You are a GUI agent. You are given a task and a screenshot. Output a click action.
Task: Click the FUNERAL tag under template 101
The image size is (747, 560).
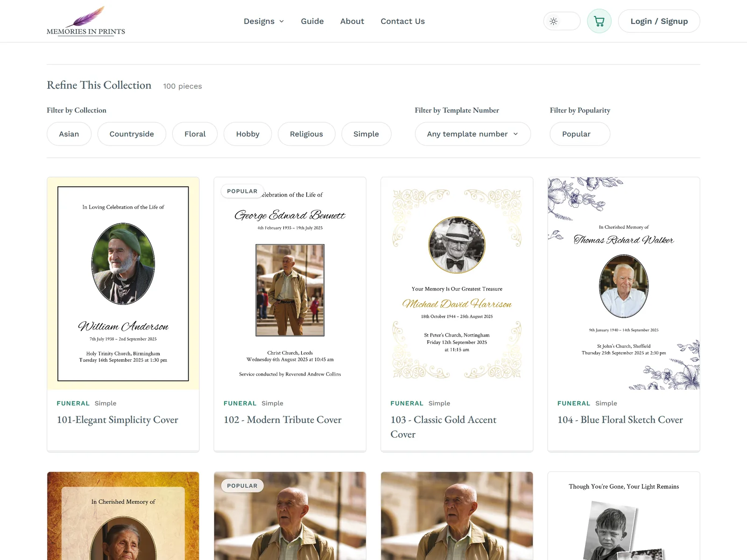73,403
